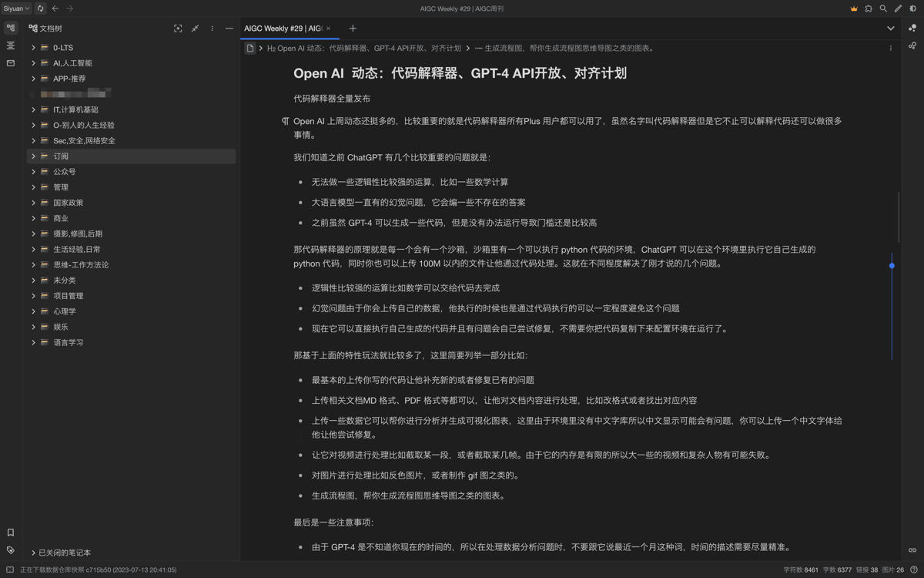Select the 国家政策 notebook row

point(131,203)
